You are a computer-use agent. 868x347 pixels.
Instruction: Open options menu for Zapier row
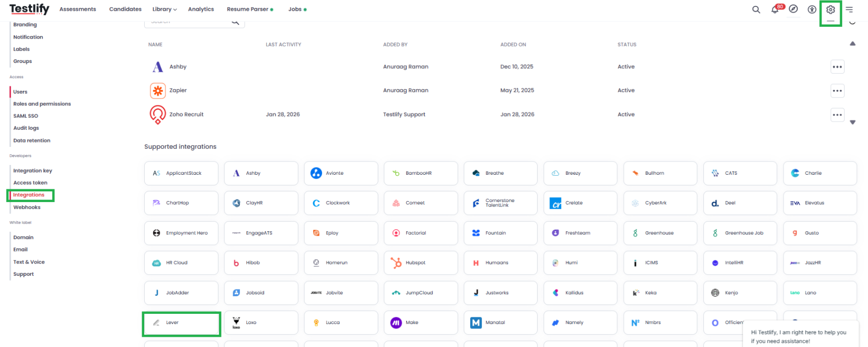[837, 90]
